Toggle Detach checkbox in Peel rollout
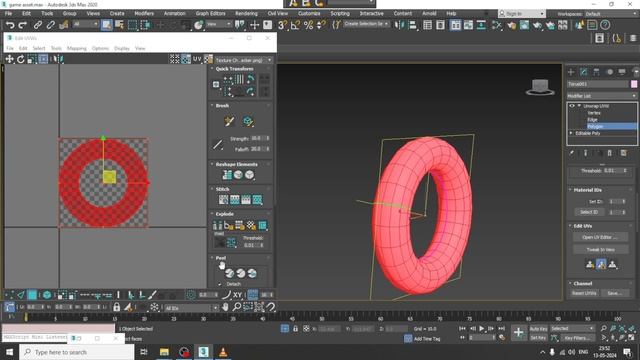The height and width of the screenshot is (360, 640). tap(220, 284)
